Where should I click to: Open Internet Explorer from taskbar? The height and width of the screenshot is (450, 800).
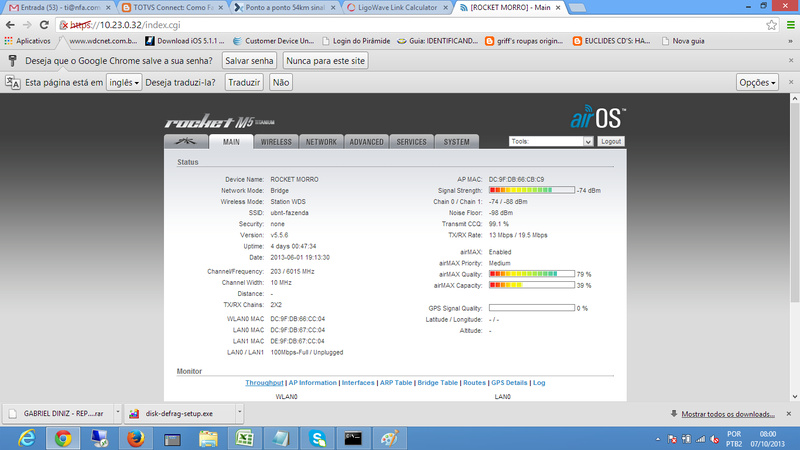27,438
